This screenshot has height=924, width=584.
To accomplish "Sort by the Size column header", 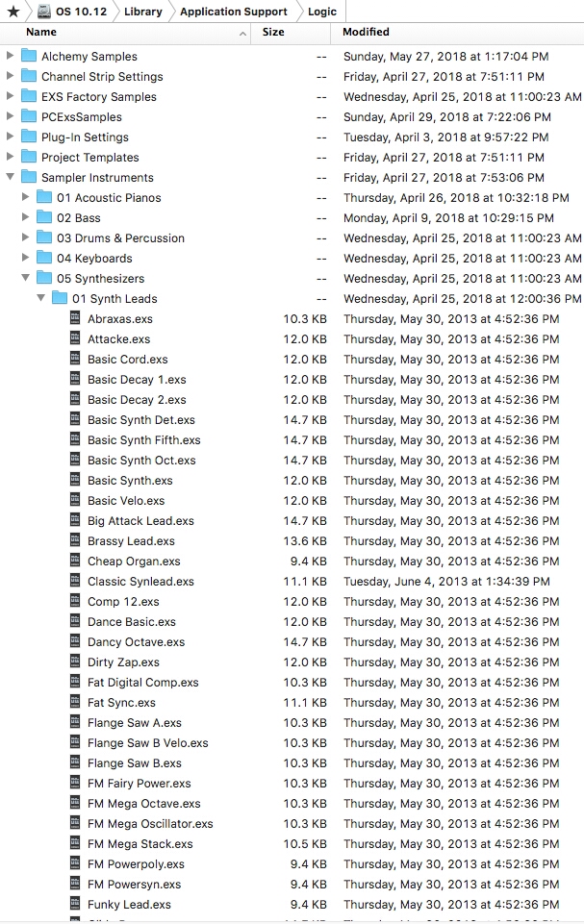I will pos(273,33).
